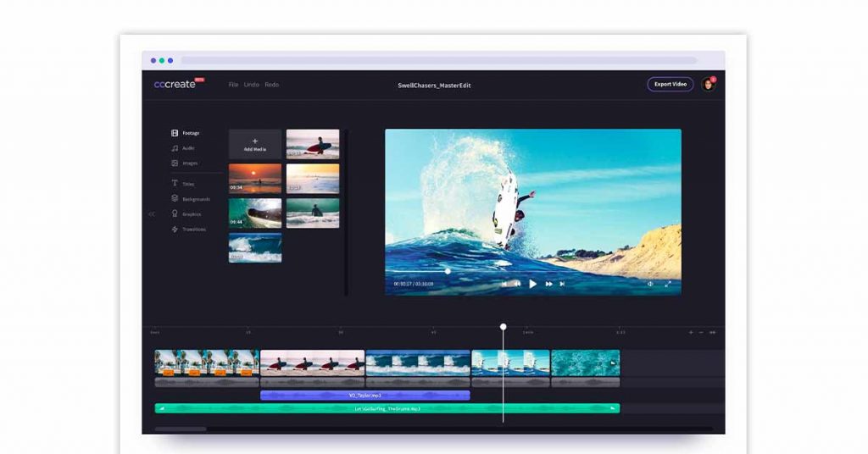Click the Export Video button
The height and width of the screenshot is (454, 868).
(x=670, y=85)
